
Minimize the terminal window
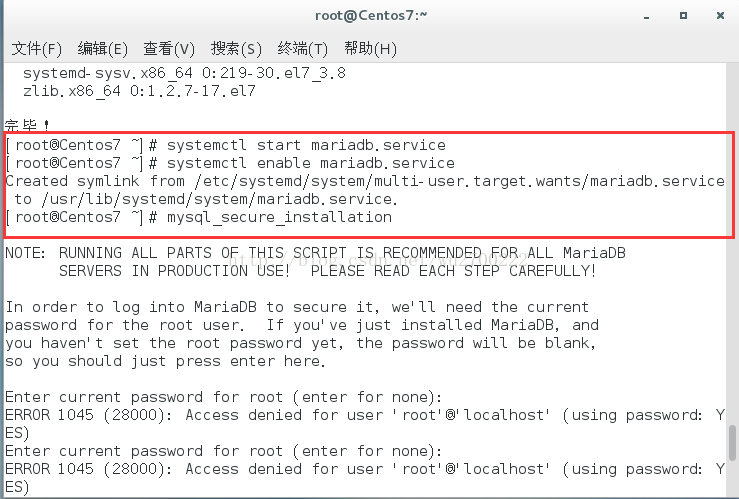[647, 16]
